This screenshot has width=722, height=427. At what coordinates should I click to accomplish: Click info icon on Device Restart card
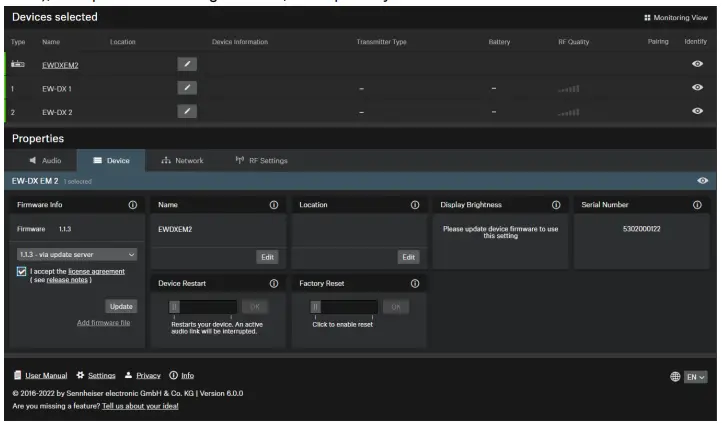(273, 284)
